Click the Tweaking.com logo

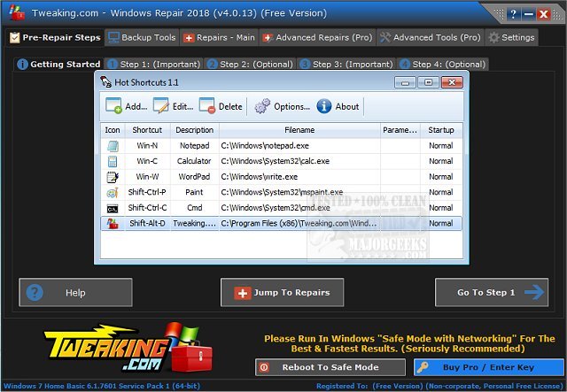pyautogui.click(x=128, y=348)
